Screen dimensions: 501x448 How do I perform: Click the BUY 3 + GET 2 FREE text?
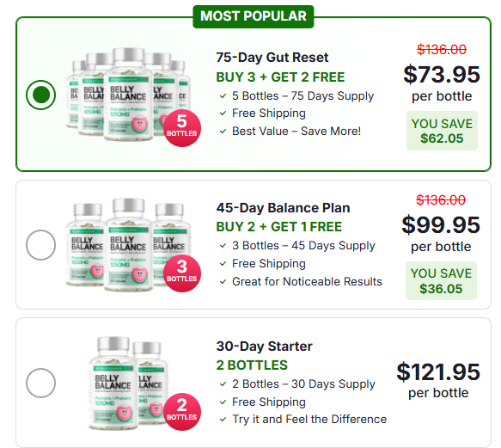(x=280, y=77)
